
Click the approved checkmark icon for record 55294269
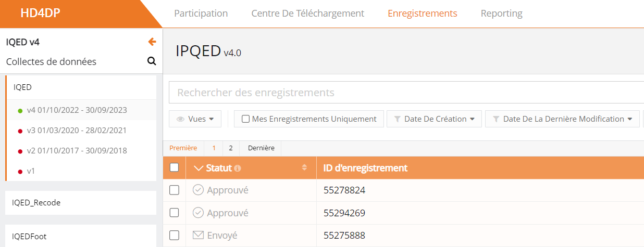click(x=198, y=213)
